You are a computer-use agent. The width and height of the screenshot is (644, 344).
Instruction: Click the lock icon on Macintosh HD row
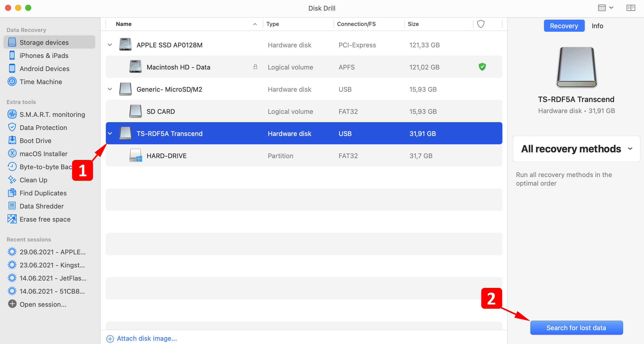[x=255, y=67]
